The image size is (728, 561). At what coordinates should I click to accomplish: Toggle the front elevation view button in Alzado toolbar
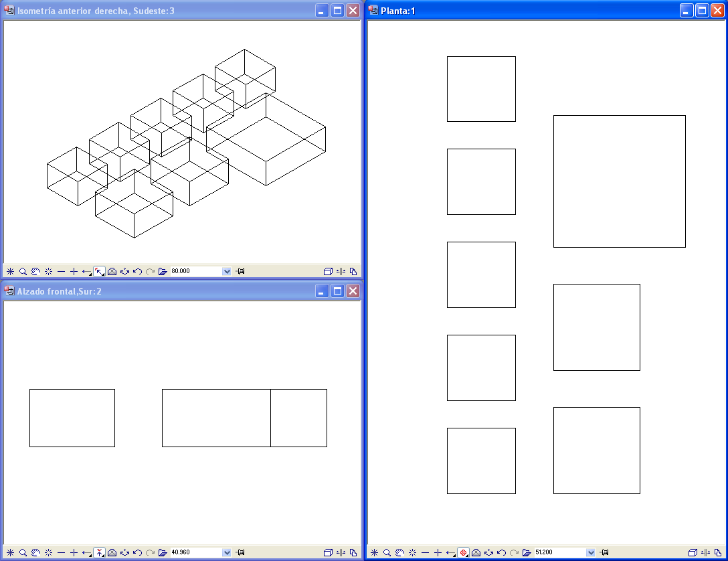[99, 553]
